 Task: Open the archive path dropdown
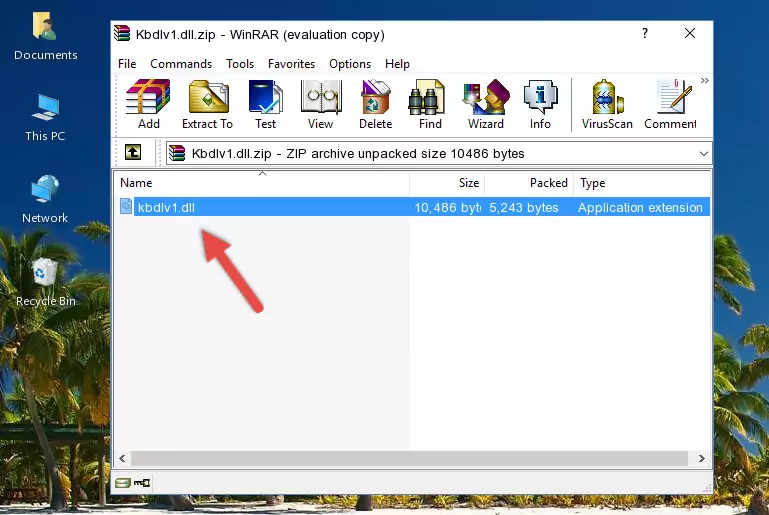703,154
